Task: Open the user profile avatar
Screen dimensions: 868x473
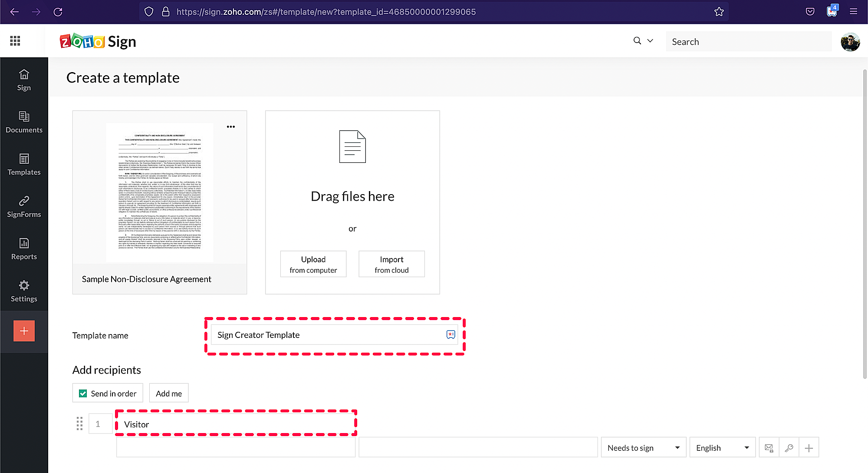Action: pos(850,42)
